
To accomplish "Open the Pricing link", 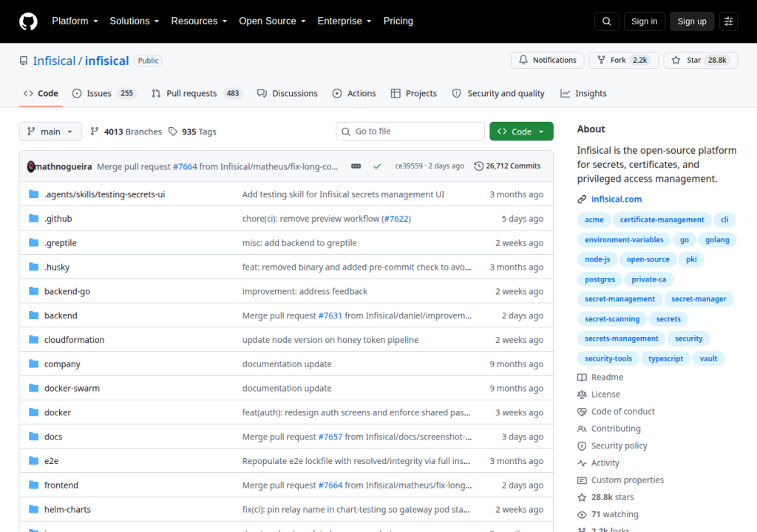I will (x=398, y=21).
